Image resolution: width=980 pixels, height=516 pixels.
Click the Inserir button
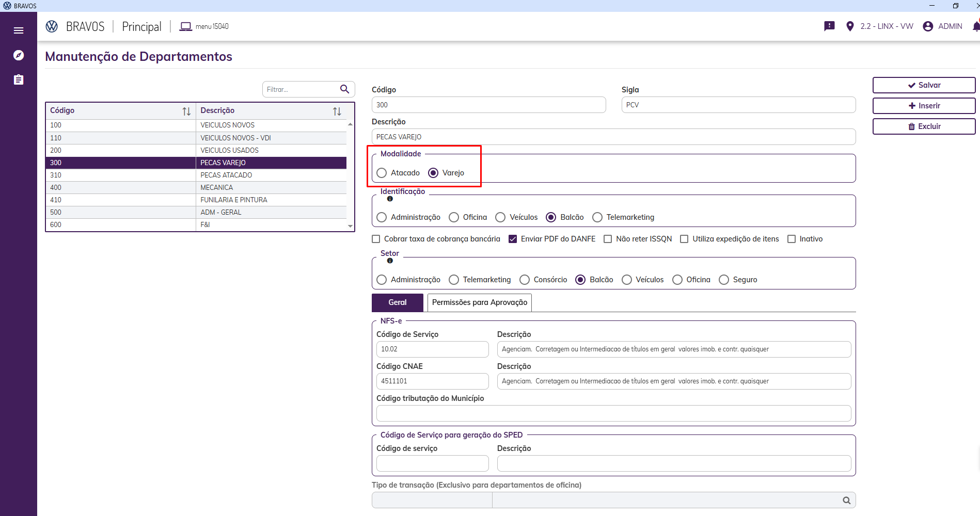924,106
